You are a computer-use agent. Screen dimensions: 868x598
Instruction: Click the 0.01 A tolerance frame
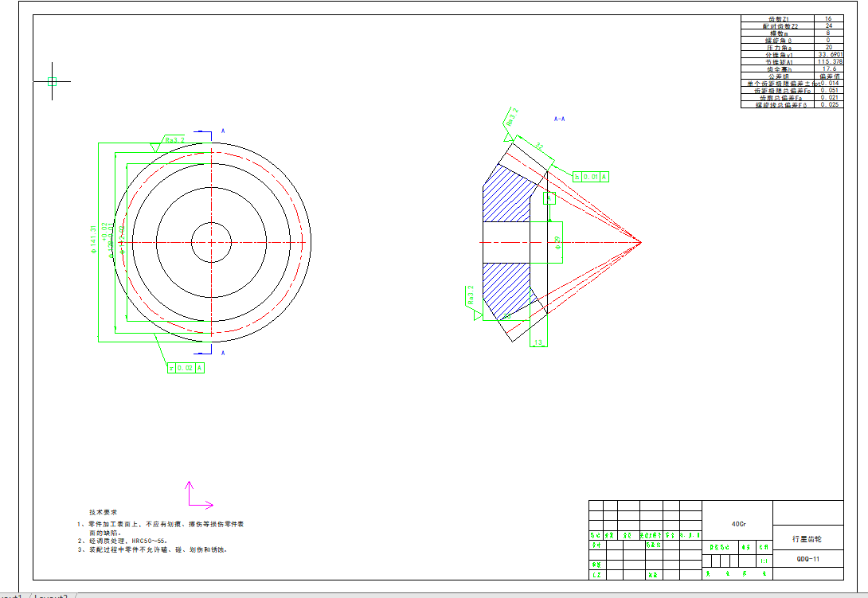[x=591, y=177]
